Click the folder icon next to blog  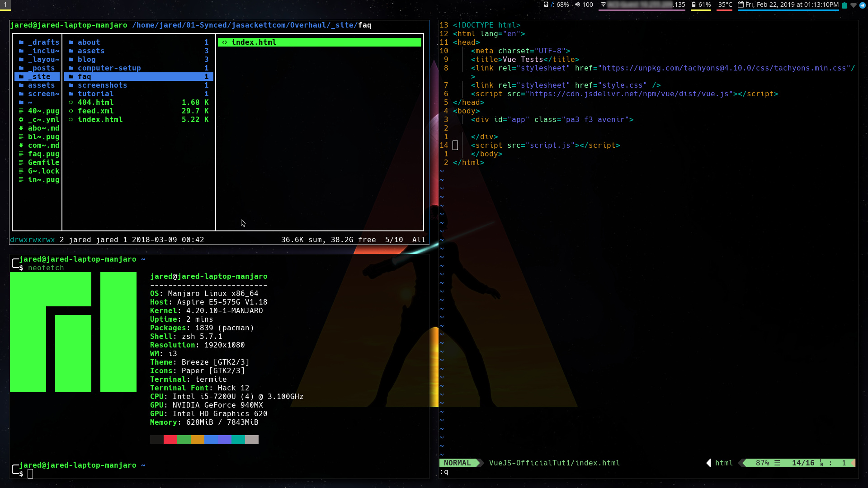(x=71, y=60)
